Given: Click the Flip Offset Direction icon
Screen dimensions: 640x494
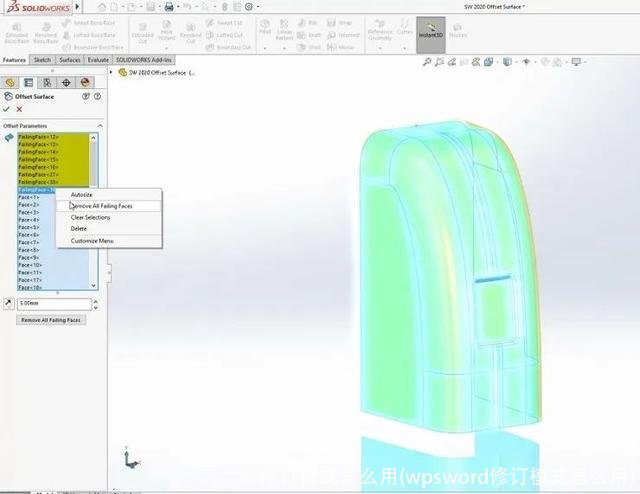Looking at the screenshot, I should coord(9,302).
